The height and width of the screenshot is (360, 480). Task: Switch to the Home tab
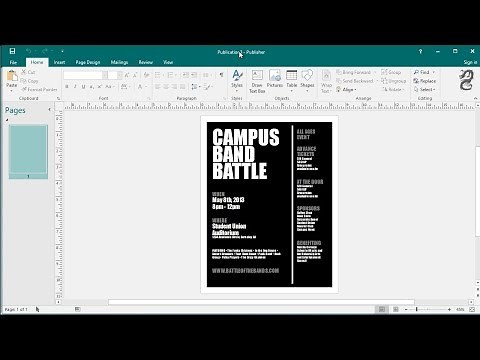click(x=37, y=62)
